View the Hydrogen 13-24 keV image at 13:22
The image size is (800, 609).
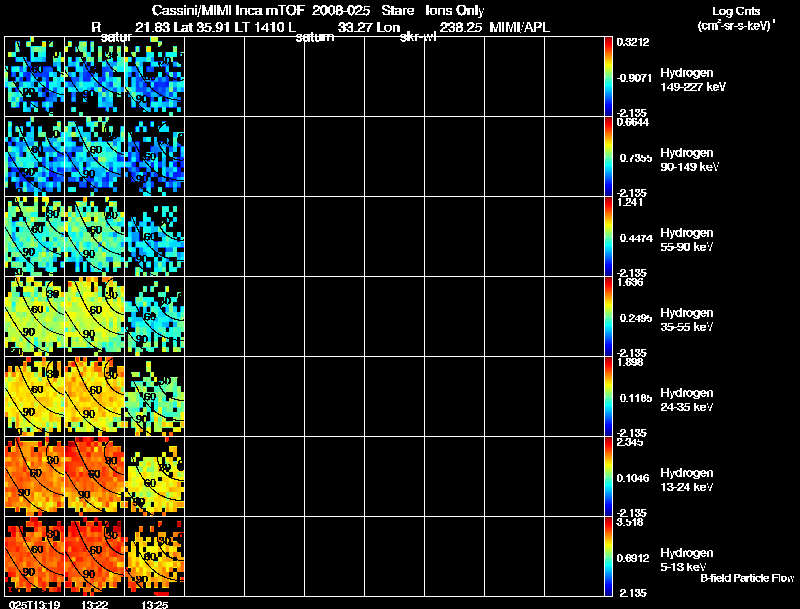(94, 477)
